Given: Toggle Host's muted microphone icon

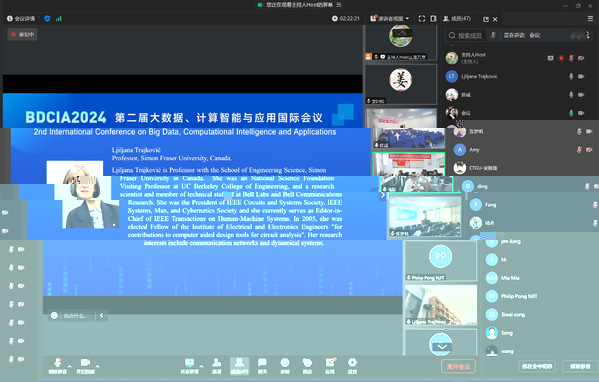Looking at the screenshot, I should (571, 58).
